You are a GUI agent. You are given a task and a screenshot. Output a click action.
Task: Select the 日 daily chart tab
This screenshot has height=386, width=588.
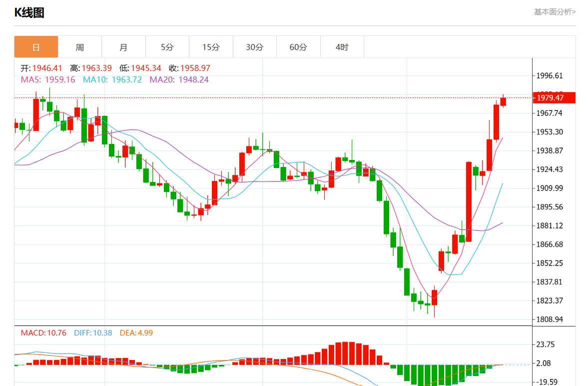[36, 47]
